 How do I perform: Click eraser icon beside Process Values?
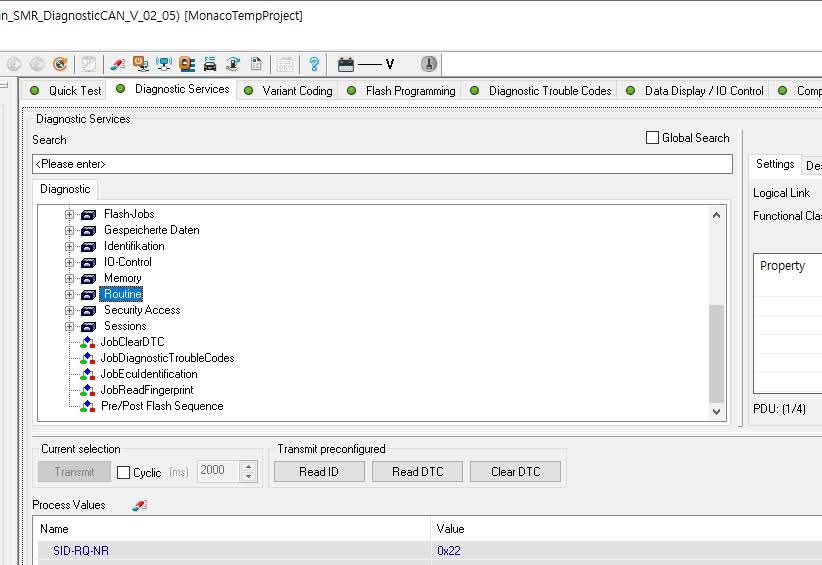pyautogui.click(x=139, y=505)
